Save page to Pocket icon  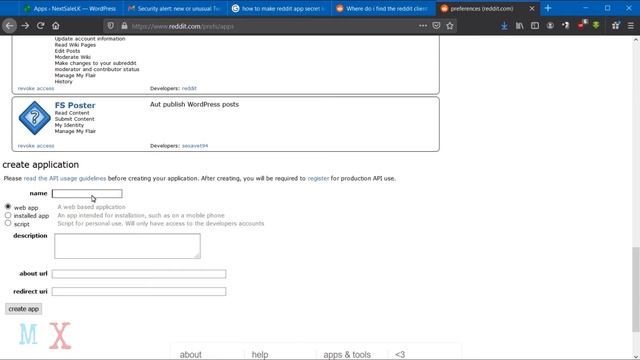tap(436, 26)
